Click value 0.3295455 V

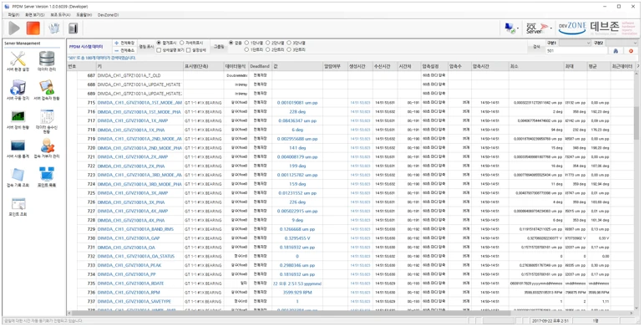297,238
